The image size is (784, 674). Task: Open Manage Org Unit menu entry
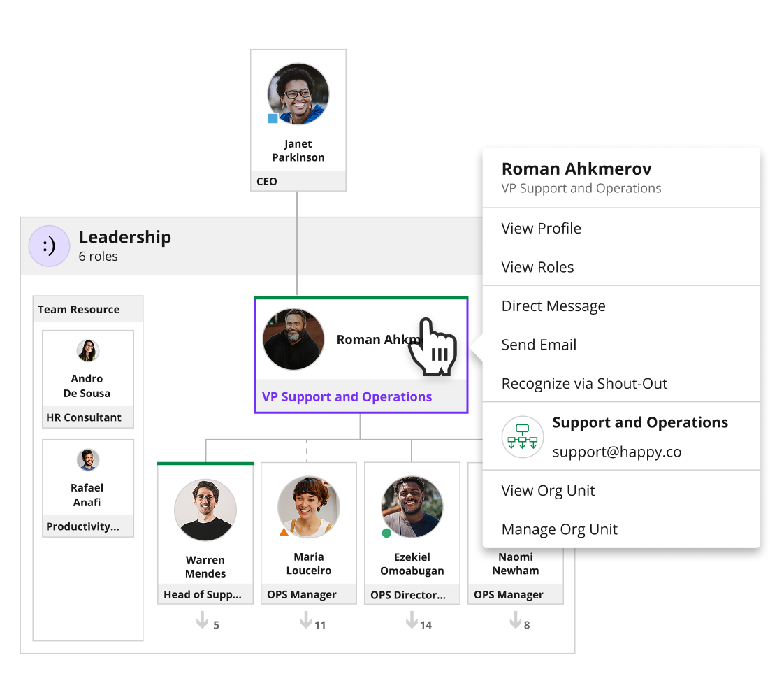coord(559,529)
